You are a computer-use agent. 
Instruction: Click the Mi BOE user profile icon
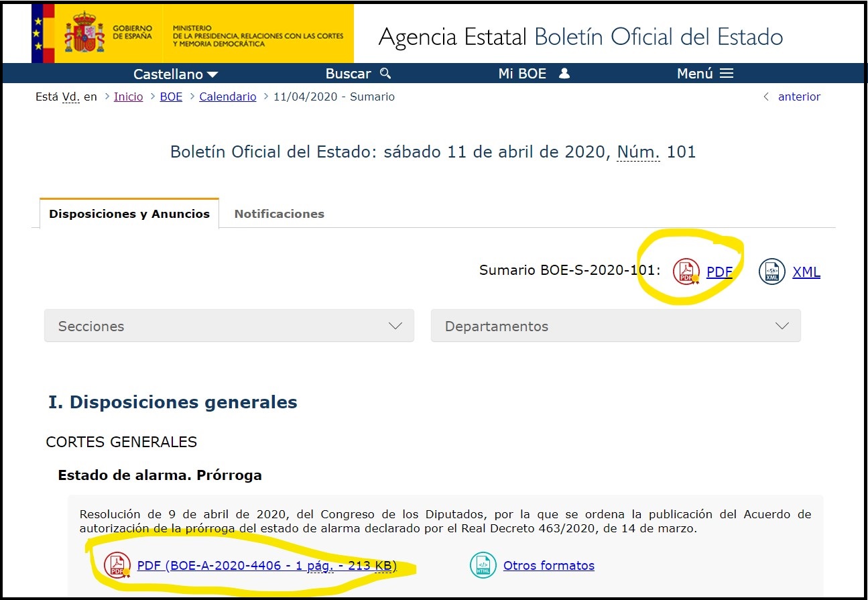(x=564, y=73)
